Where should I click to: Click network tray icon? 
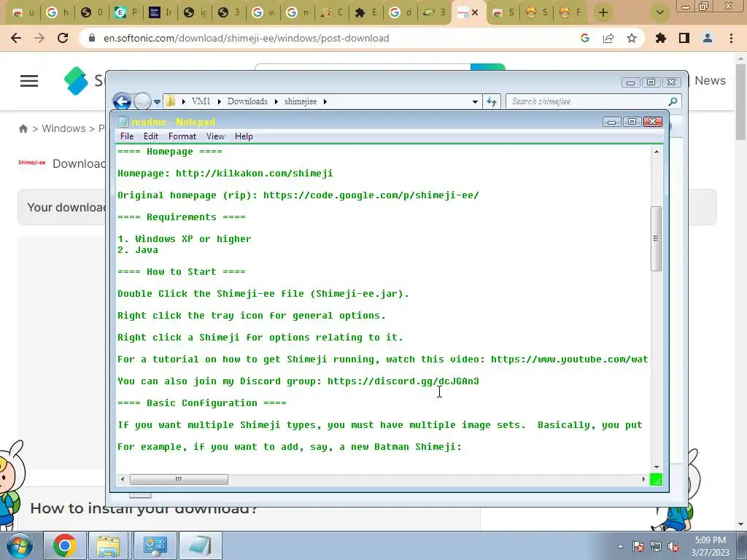point(656,546)
